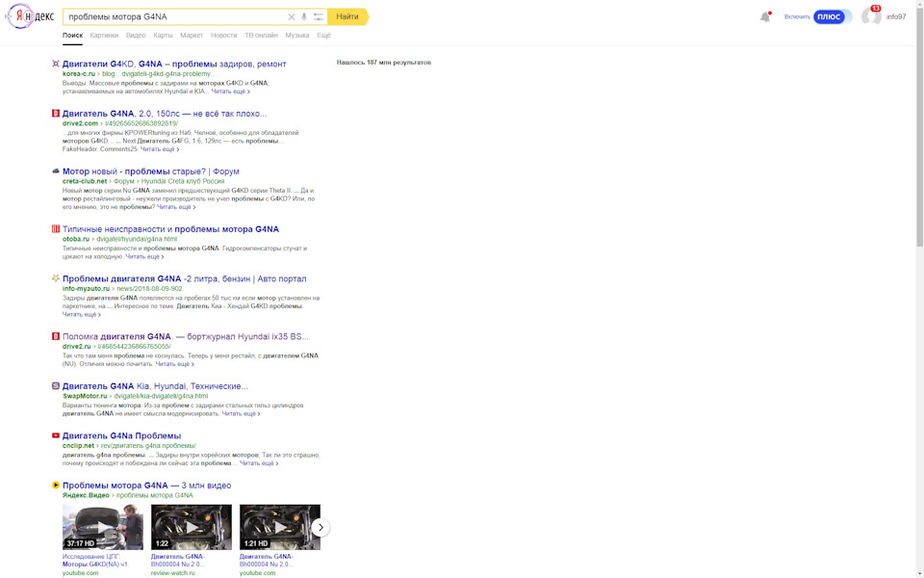
Task: Play the 1:21 HD video thumbnail
Action: [280, 527]
